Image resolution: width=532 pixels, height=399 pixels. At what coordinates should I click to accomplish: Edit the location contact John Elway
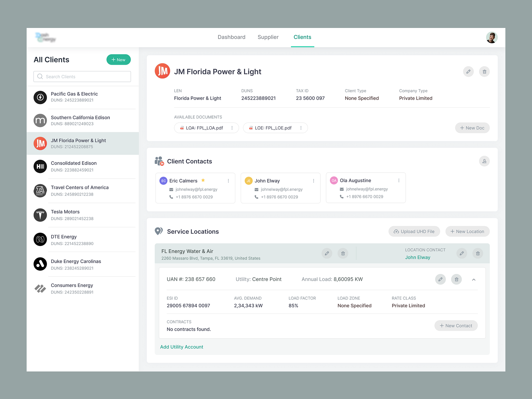tap(462, 253)
